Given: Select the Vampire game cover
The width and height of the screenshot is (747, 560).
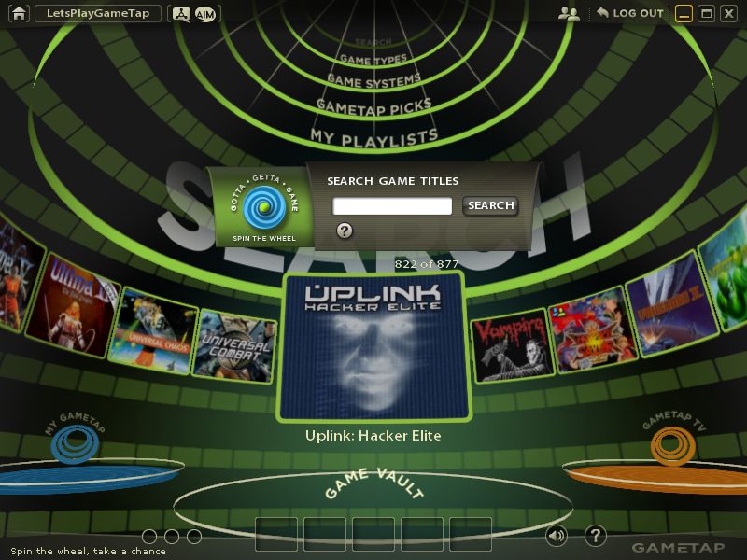Looking at the screenshot, I should (x=513, y=346).
